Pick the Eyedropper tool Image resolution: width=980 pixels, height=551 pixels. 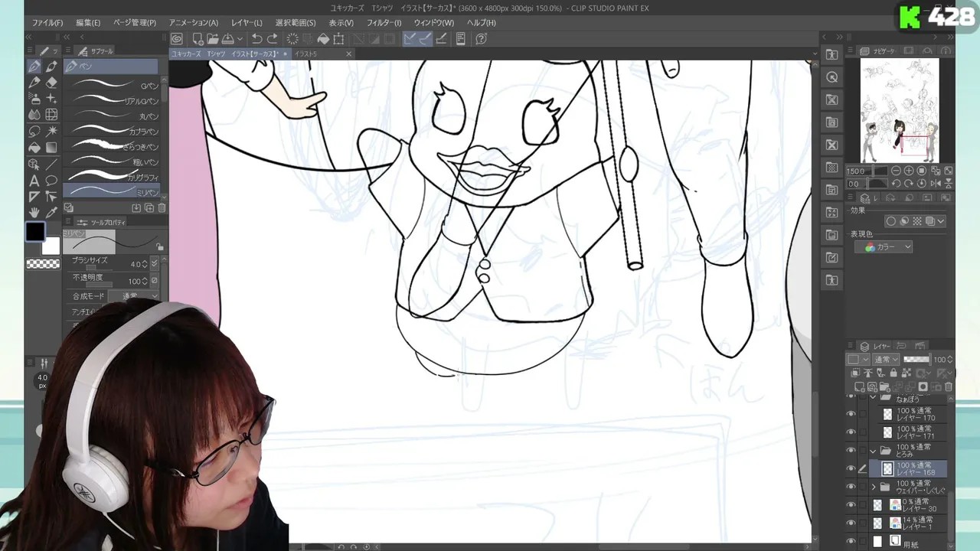pos(51,212)
